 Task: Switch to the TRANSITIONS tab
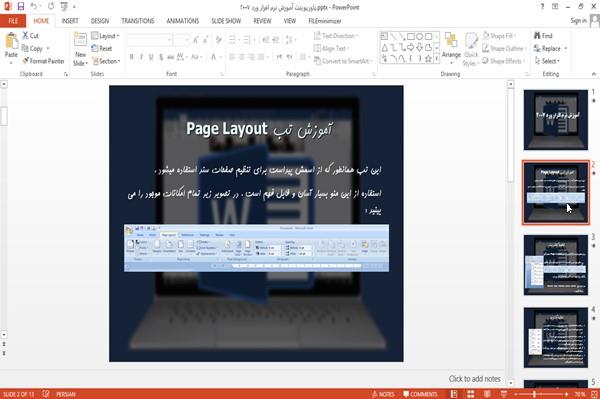[138, 21]
